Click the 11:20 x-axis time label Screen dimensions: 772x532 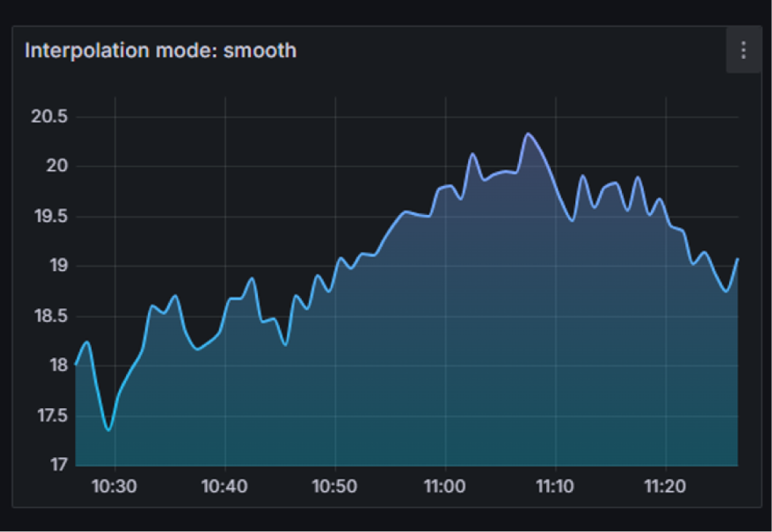click(666, 486)
